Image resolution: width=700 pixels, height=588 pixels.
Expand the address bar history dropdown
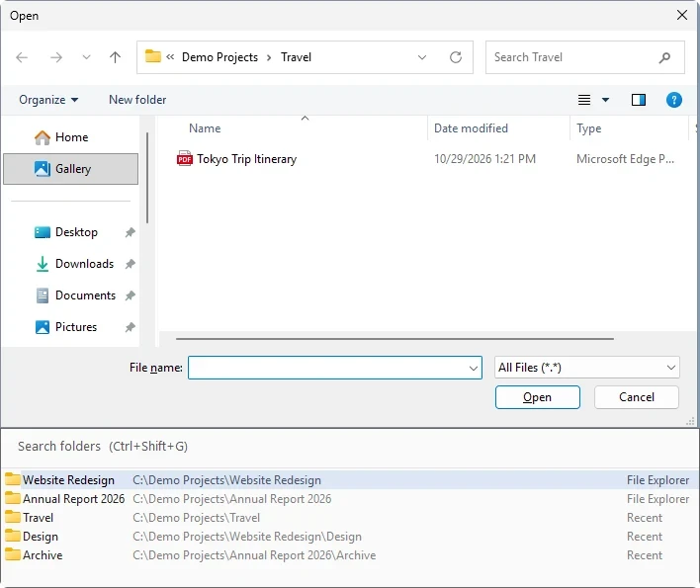(x=422, y=57)
